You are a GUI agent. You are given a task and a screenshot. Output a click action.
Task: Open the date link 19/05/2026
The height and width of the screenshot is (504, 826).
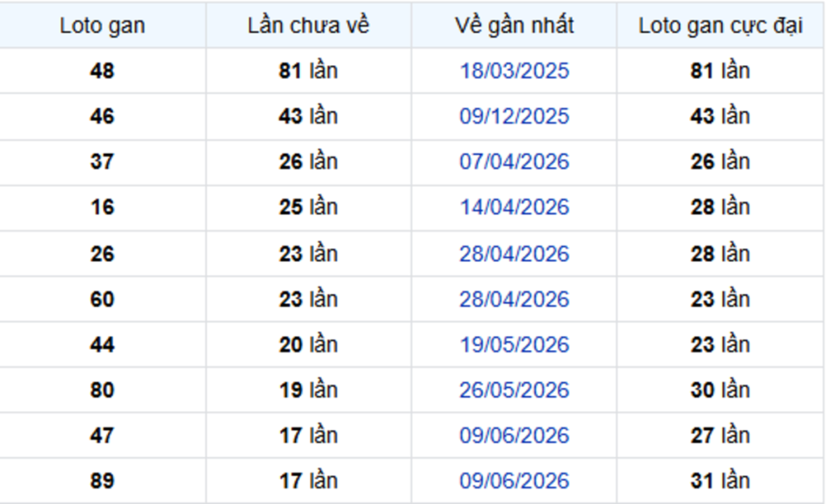point(514,344)
